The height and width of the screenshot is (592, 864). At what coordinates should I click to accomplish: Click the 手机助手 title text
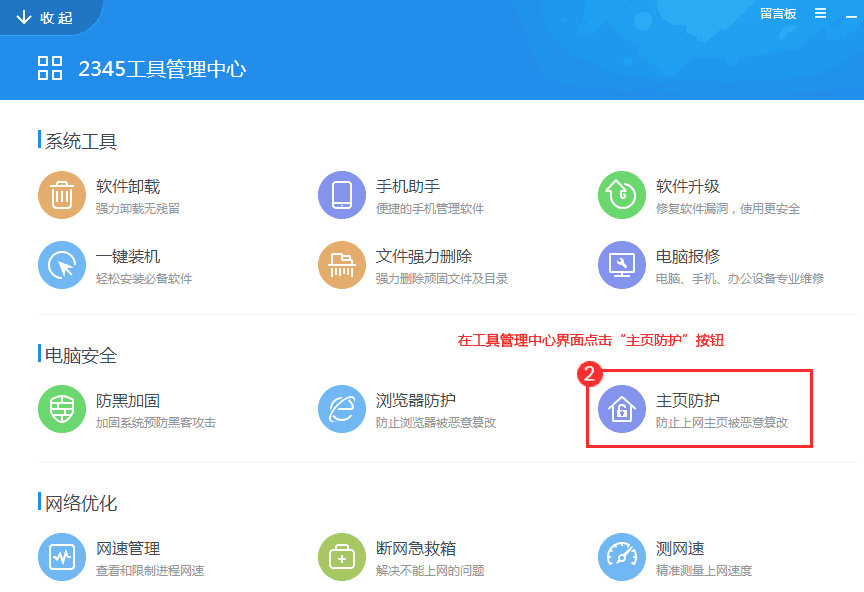(408, 186)
